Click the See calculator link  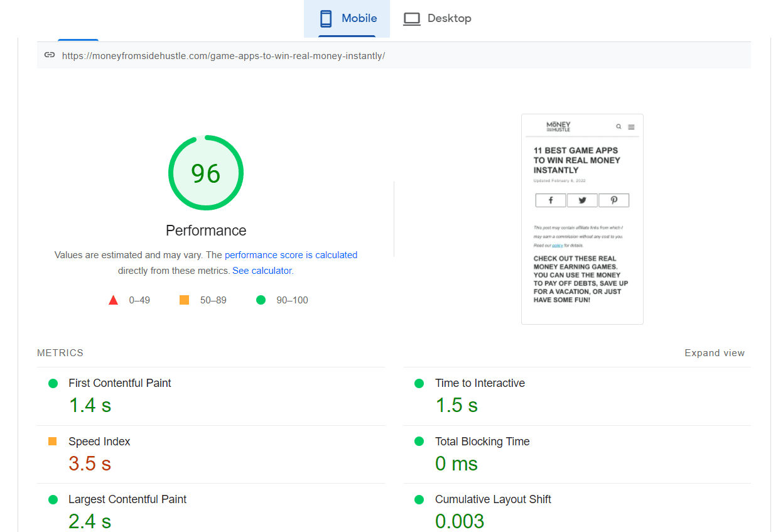tap(262, 270)
